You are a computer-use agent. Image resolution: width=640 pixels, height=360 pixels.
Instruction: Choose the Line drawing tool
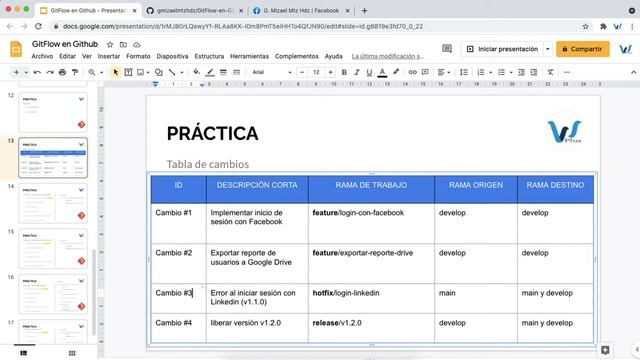(172, 72)
